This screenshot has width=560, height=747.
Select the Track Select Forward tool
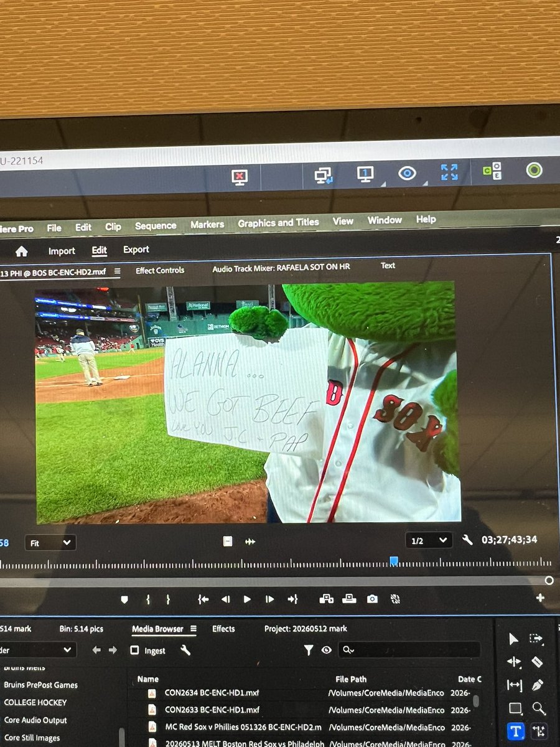point(536,638)
